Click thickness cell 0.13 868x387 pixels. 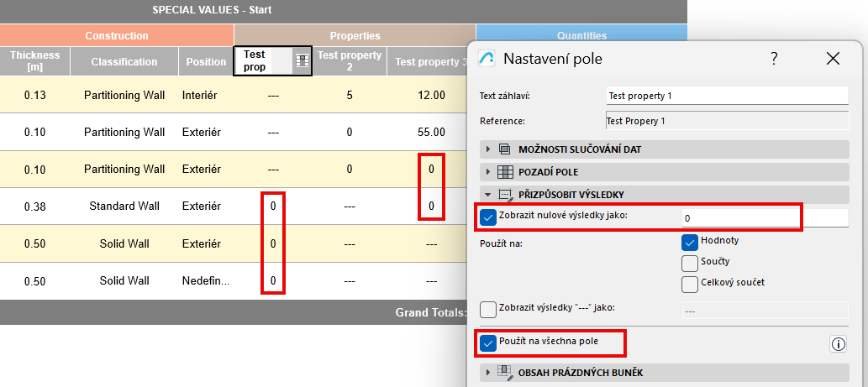tap(35, 95)
